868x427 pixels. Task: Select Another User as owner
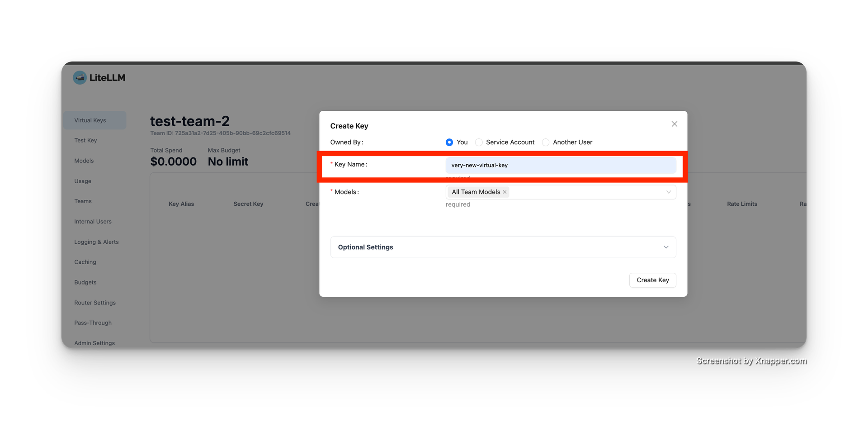pos(546,142)
